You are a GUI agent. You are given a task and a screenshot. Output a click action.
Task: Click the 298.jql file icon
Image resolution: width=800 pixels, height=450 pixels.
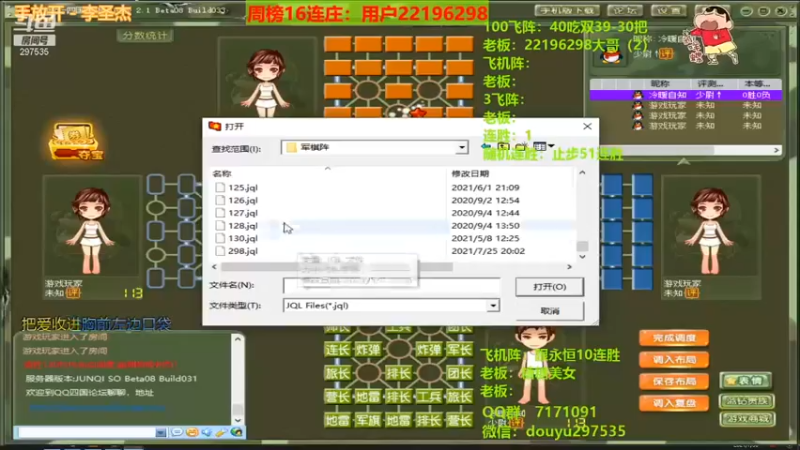tap(220, 251)
